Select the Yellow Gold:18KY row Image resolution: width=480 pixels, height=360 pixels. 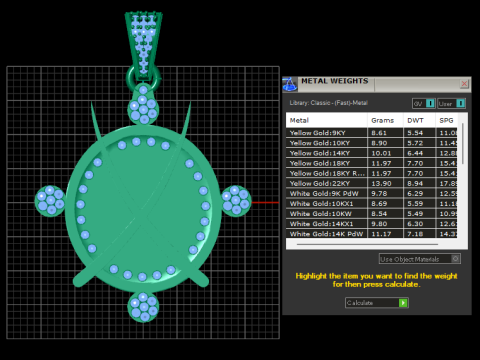tap(371, 163)
